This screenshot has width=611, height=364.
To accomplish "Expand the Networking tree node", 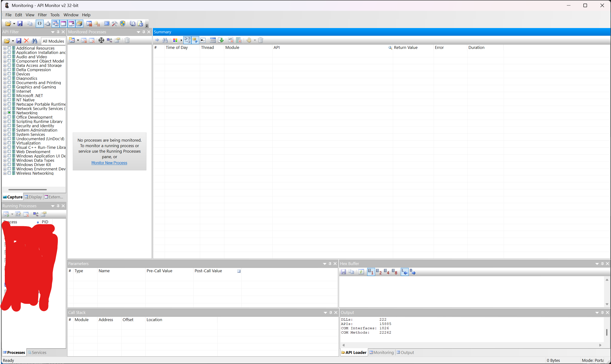I will 5,113.
